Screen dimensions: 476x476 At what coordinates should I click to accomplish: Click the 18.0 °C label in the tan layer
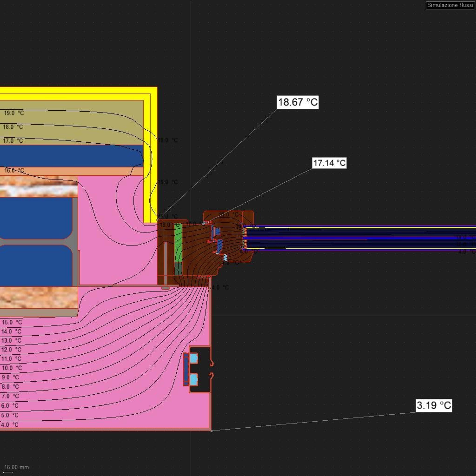click(13, 127)
